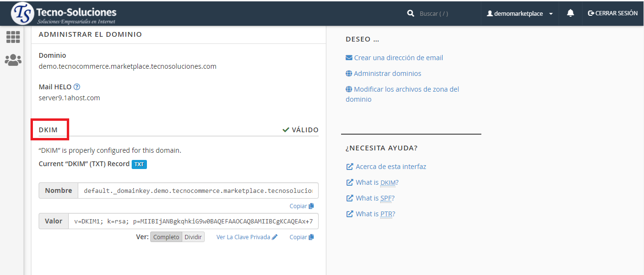Click the Mail HELO help icon

coord(77,87)
